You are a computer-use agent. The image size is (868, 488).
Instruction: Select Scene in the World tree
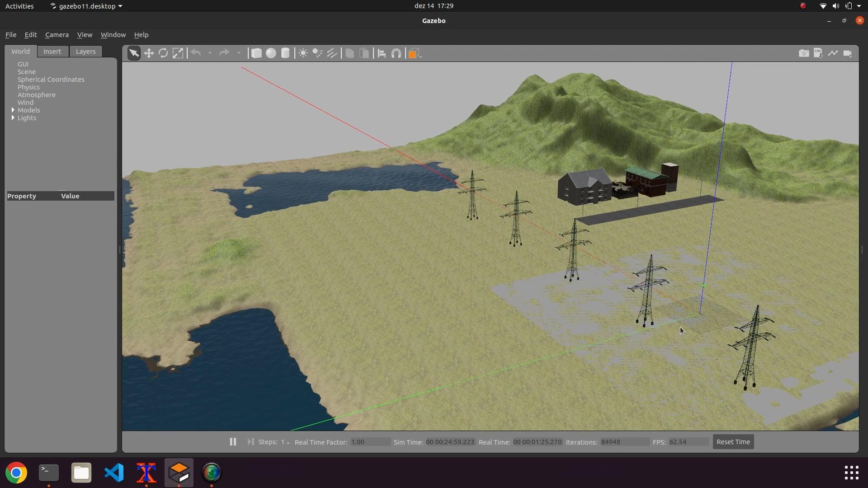pos(27,72)
